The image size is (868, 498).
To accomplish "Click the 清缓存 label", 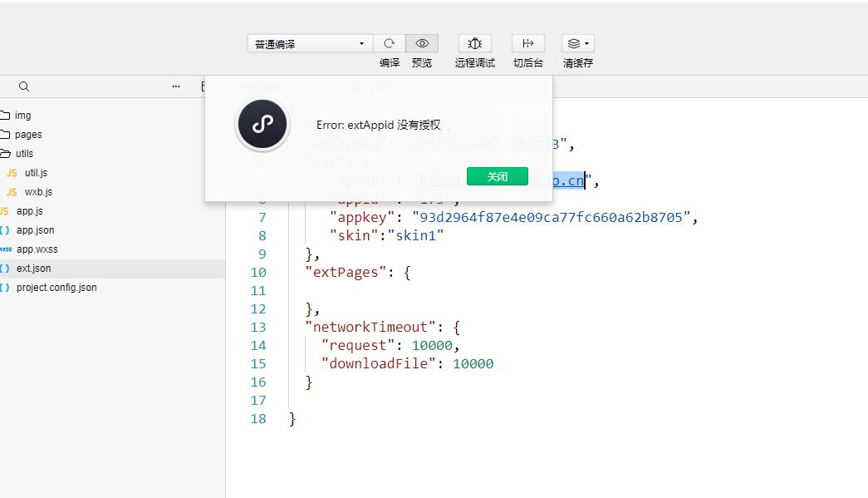I will point(578,62).
